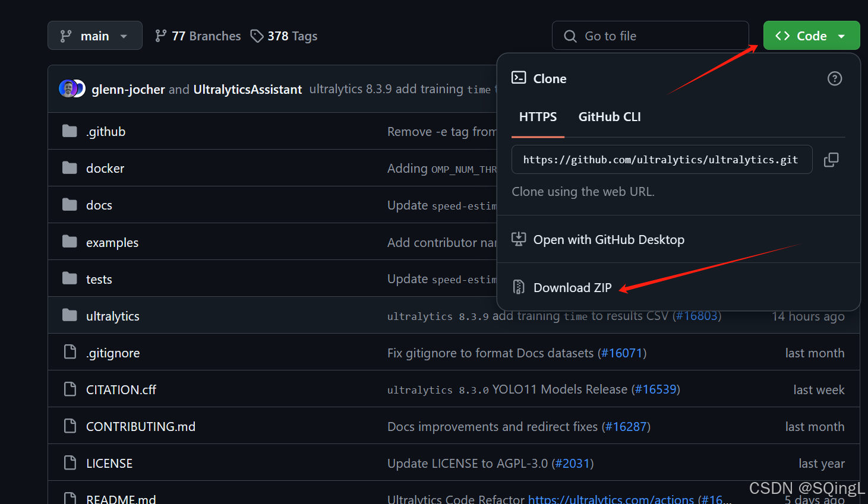The image size is (868, 504).
Task: Click the UltralyticsAssistant author name
Action: click(248, 90)
